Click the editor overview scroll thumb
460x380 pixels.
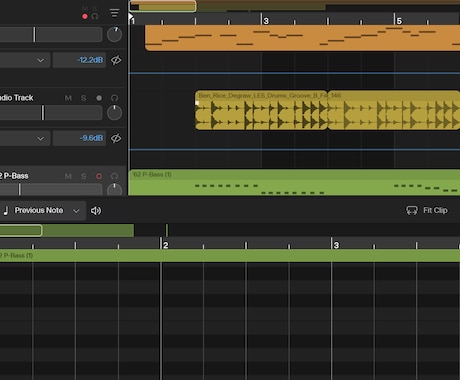(x=21, y=230)
